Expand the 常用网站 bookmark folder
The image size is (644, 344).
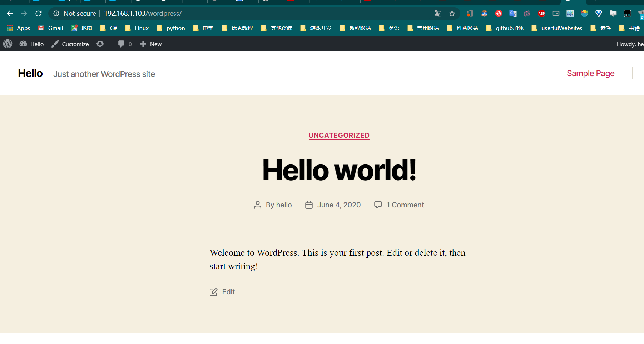coord(423,28)
